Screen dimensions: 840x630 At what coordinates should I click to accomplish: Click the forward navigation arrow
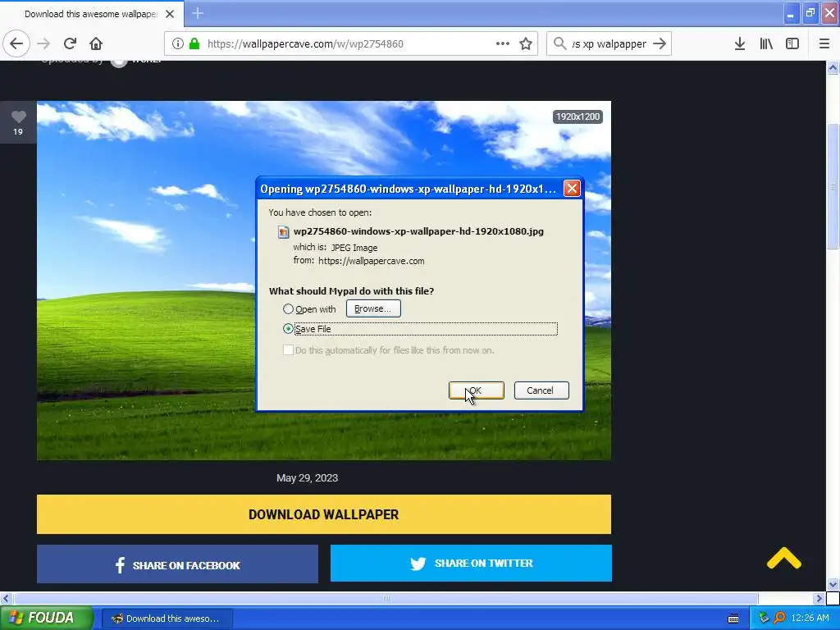(44, 43)
